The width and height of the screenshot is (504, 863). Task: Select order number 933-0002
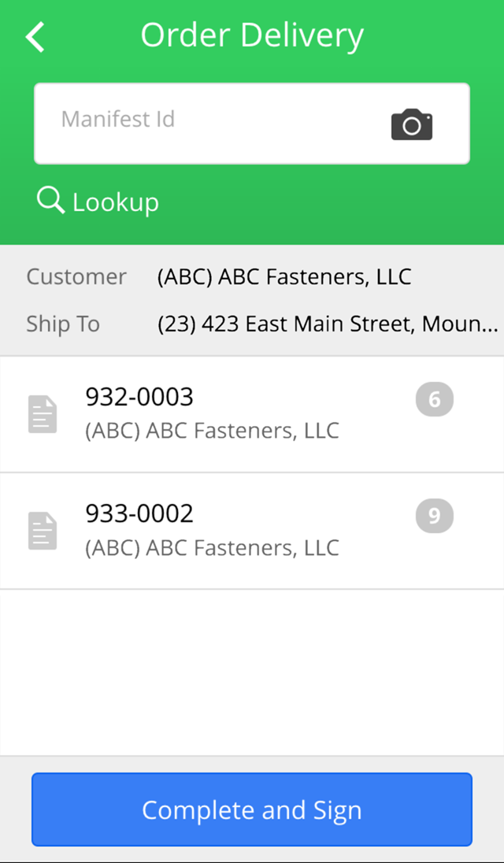(x=139, y=513)
